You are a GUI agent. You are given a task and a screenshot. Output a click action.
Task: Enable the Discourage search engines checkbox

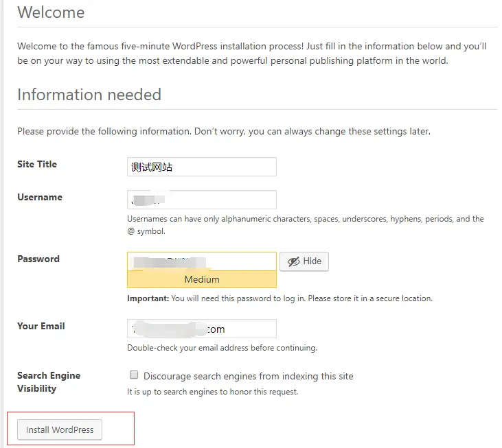pos(134,375)
